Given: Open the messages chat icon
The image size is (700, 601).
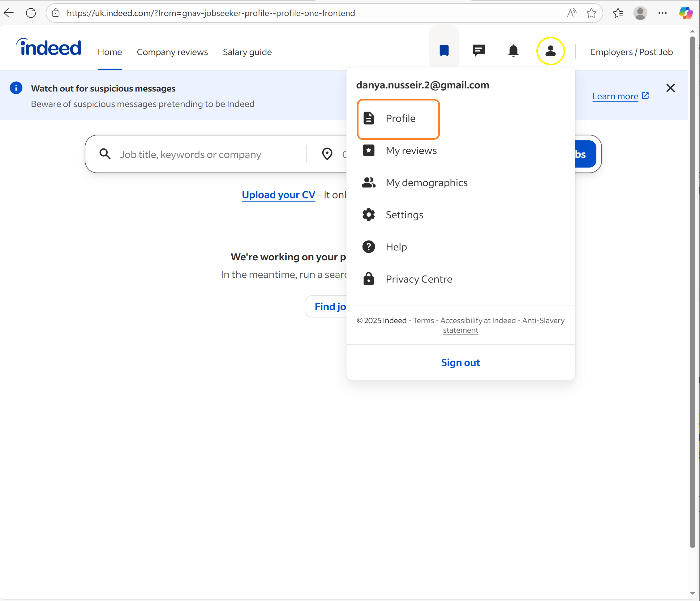Looking at the screenshot, I should [x=479, y=51].
